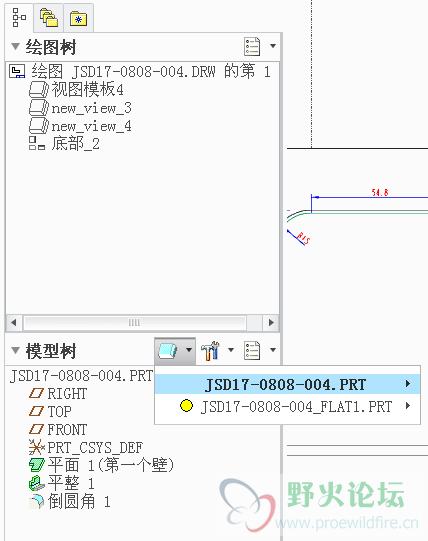The image size is (428, 541).
Task: Select 底部_2 in drawing tree
Action: click(76, 144)
